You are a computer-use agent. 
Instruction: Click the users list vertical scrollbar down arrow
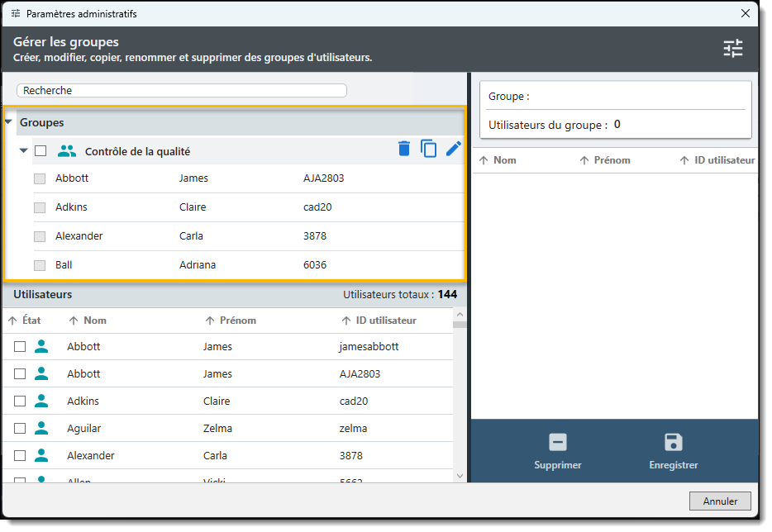pyautogui.click(x=460, y=475)
